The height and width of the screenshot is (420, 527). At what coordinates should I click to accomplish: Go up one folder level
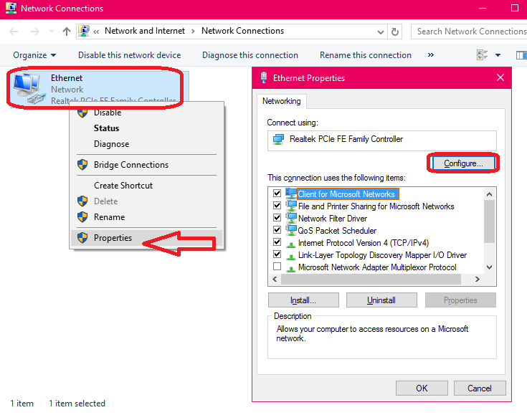(x=67, y=32)
